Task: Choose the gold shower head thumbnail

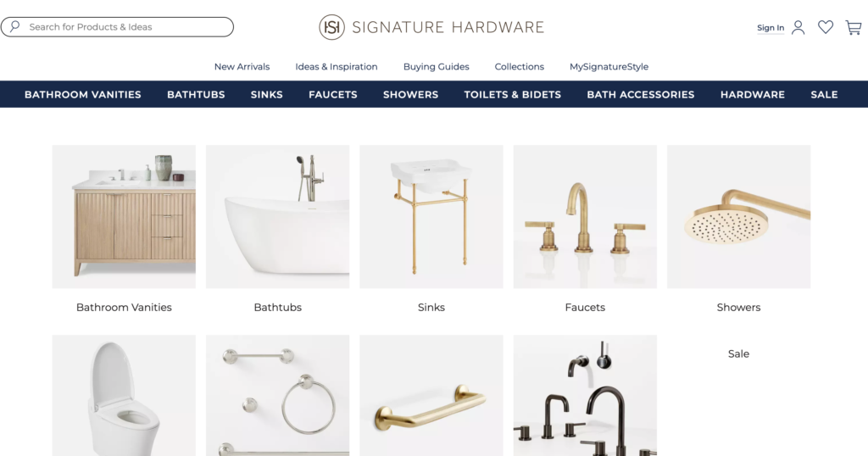Action: click(738, 216)
